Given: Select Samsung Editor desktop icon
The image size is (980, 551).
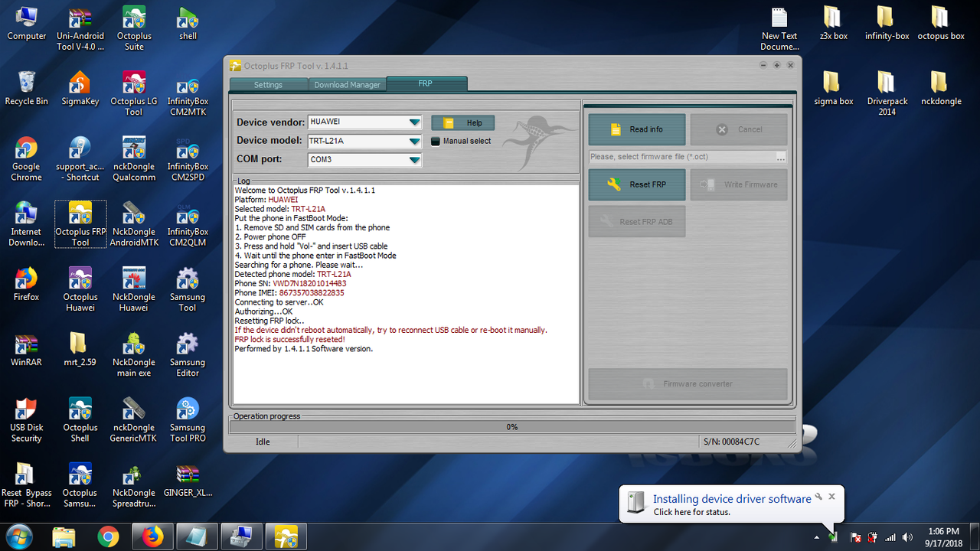Looking at the screenshot, I should coord(188,355).
